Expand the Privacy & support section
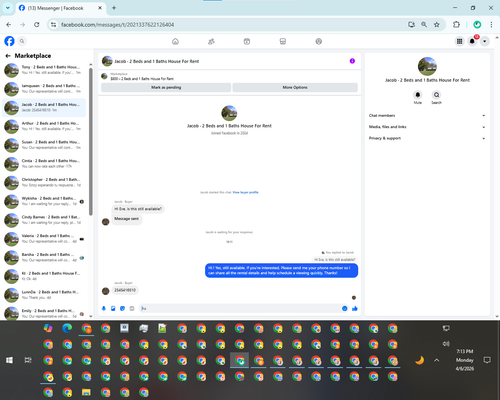This screenshot has width=500, height=400. tap(427, 138)
